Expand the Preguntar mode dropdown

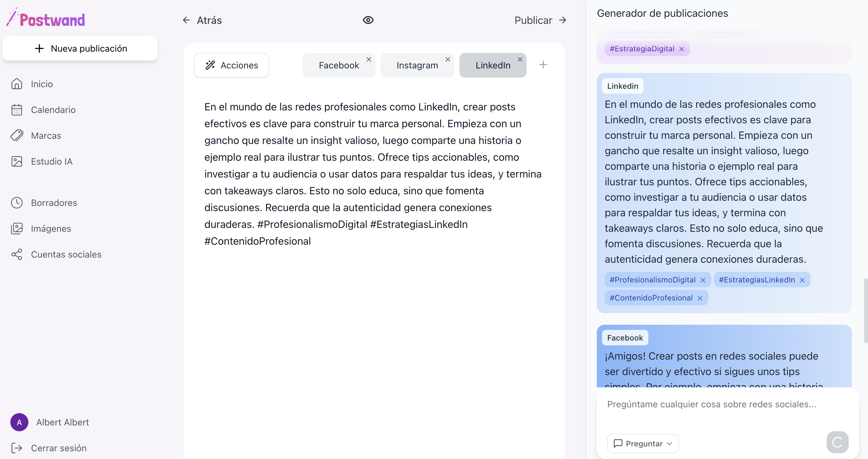[643, 444]
